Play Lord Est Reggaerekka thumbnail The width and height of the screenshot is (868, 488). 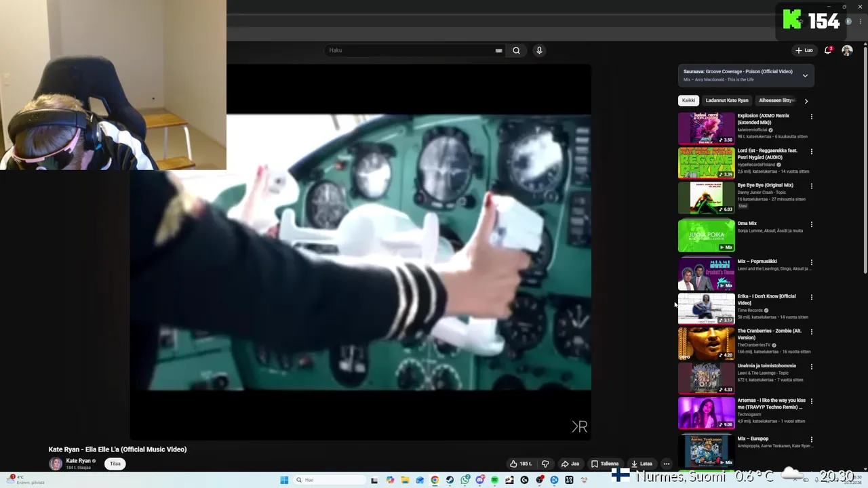coord(706,163)
